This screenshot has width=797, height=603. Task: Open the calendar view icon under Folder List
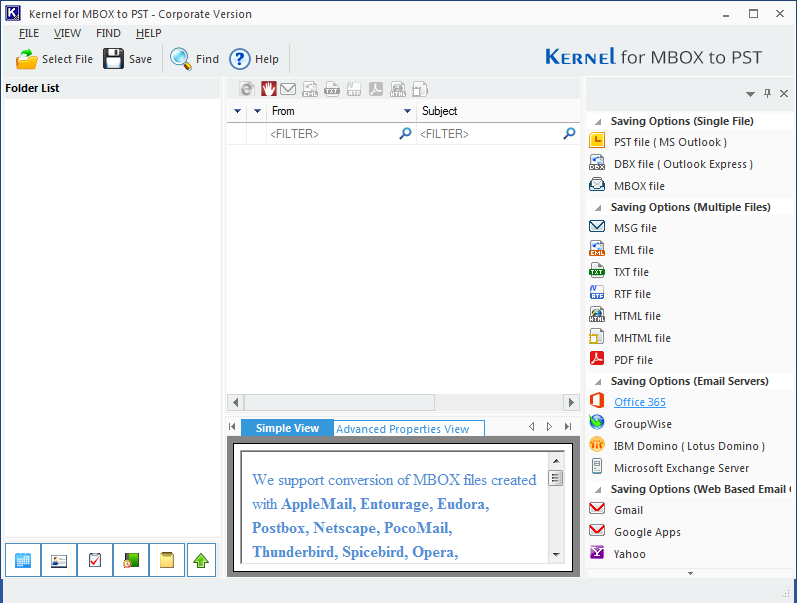pos(23,560)
